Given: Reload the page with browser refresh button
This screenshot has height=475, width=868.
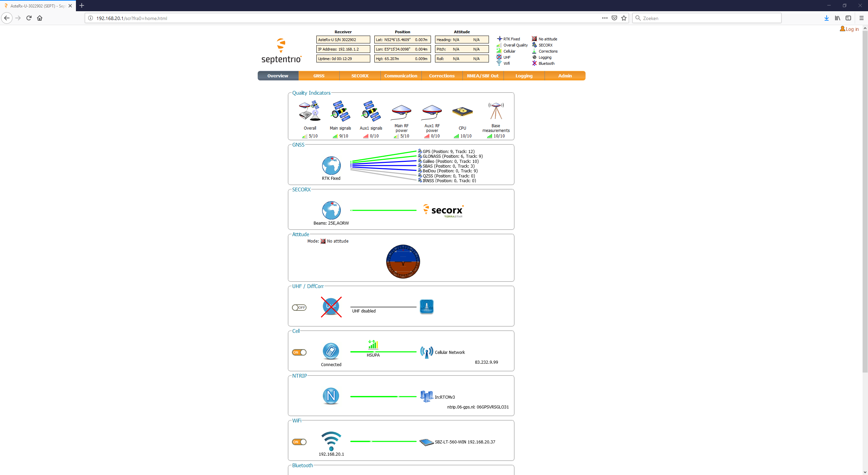Looking at the screenshot, I should pos(29,18).
